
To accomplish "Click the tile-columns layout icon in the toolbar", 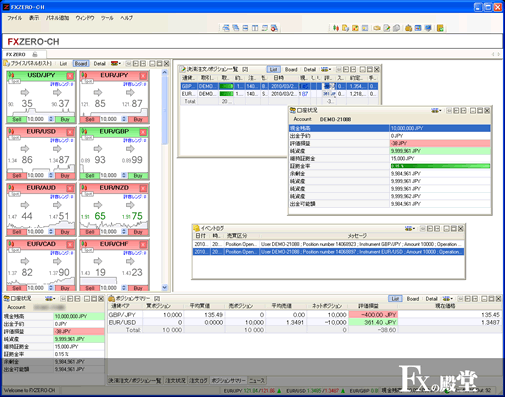I will 255,28.
